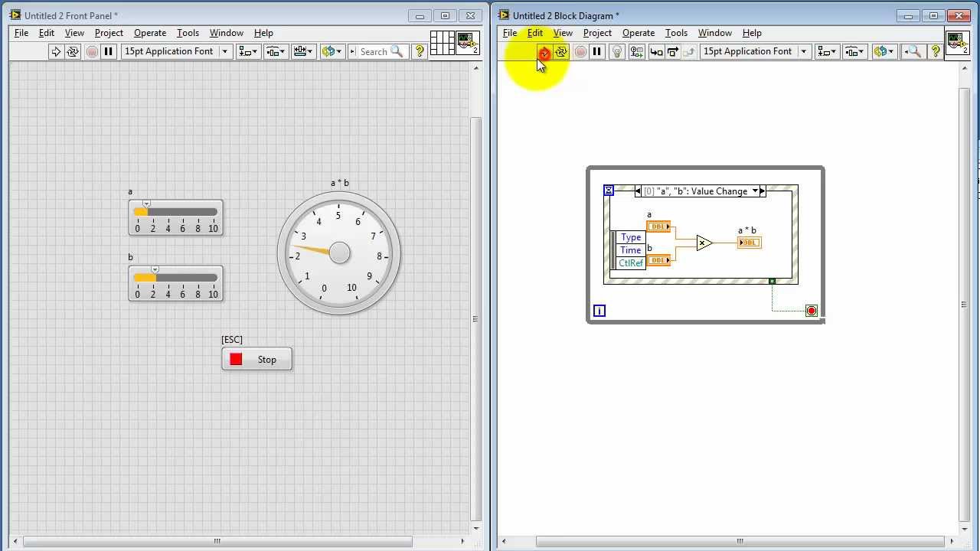Screen dimensions: 980x551
Task: Select the b DBL terminal in diagram
Action: point(658,261)
